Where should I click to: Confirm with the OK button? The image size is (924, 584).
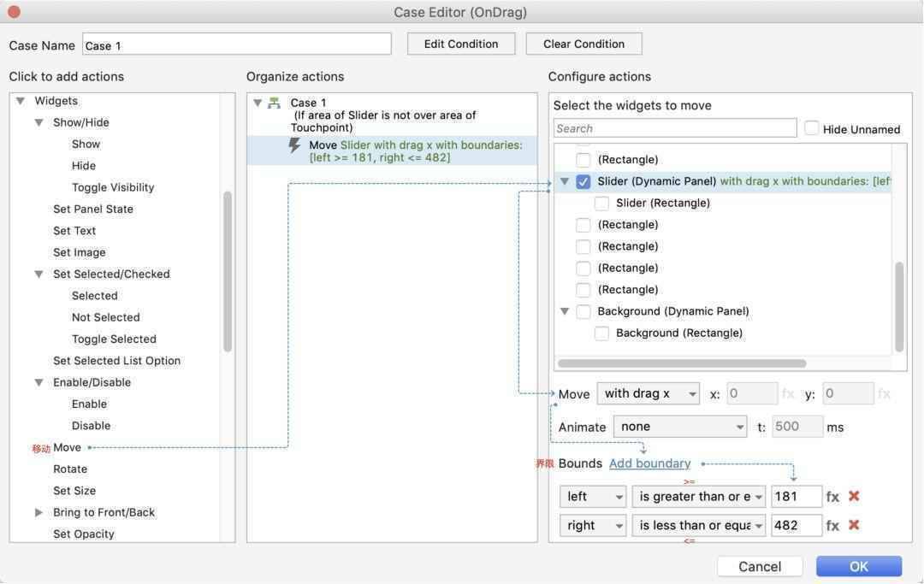tap(859, 567)
